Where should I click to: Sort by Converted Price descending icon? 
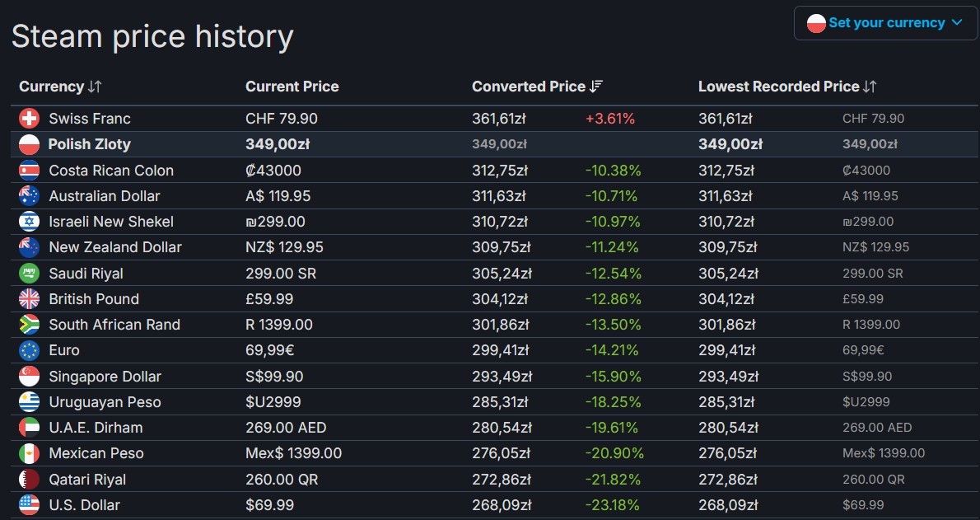click(x=596, y=87)
